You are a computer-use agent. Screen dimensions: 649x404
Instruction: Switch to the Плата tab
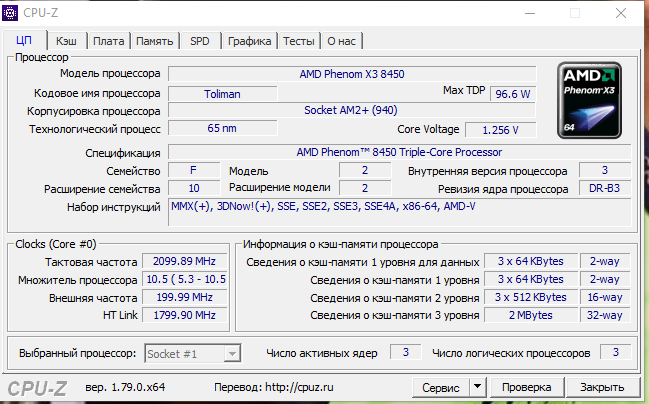[108, 41]
